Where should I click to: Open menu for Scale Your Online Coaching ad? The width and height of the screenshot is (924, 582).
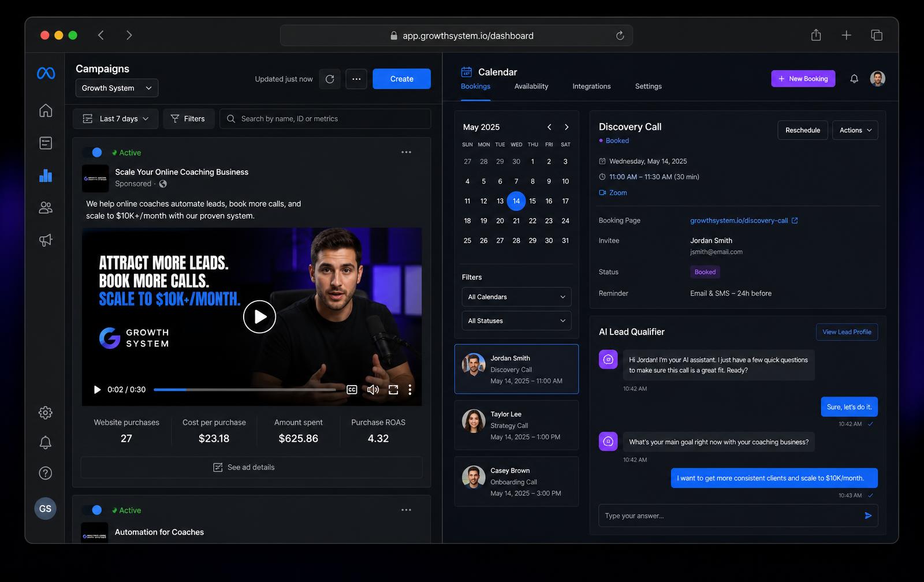(407, 152)
